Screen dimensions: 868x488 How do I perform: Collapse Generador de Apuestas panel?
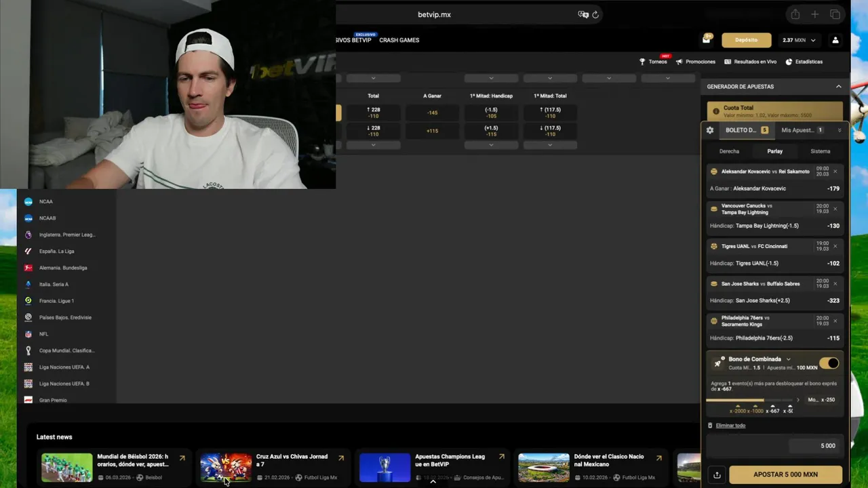point(838,87)
